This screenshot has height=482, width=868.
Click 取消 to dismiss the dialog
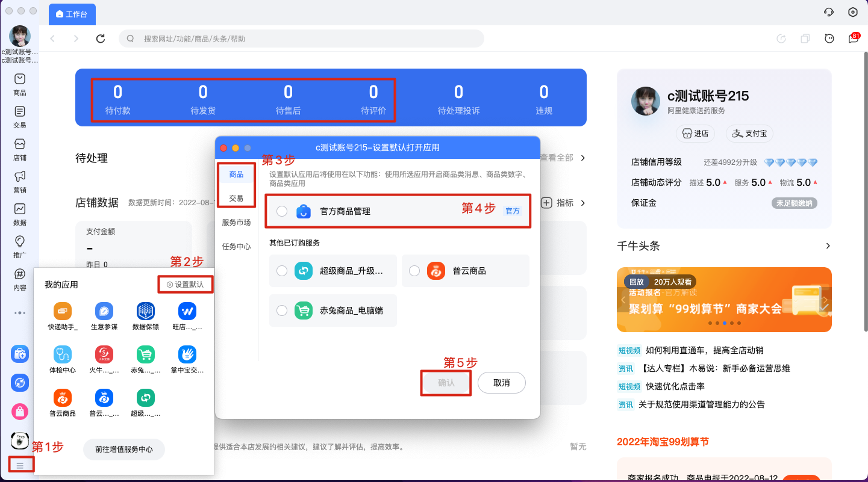coord(502,383)
